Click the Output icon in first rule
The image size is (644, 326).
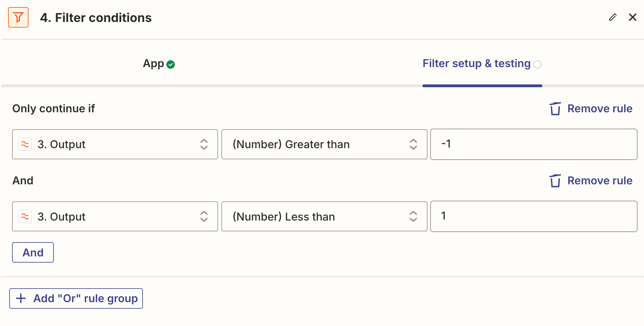click(x=25, y=144)
